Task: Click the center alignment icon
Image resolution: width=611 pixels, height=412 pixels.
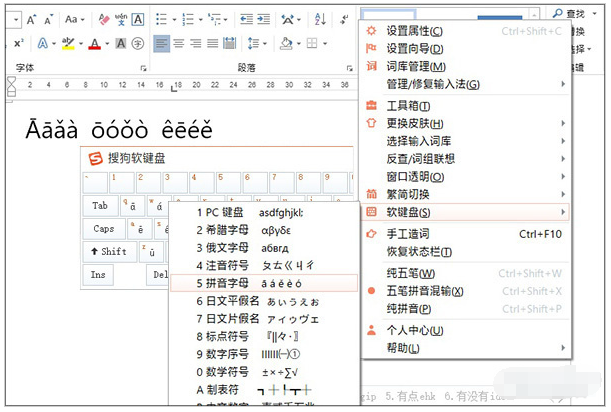Action: pos(179,43)
